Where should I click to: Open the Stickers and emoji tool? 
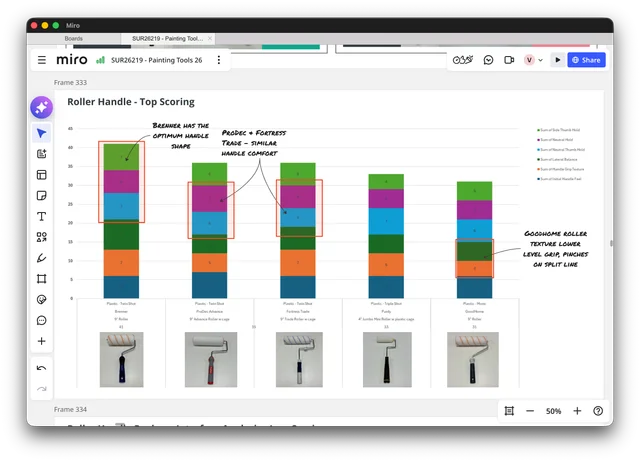tap(42, 300)
